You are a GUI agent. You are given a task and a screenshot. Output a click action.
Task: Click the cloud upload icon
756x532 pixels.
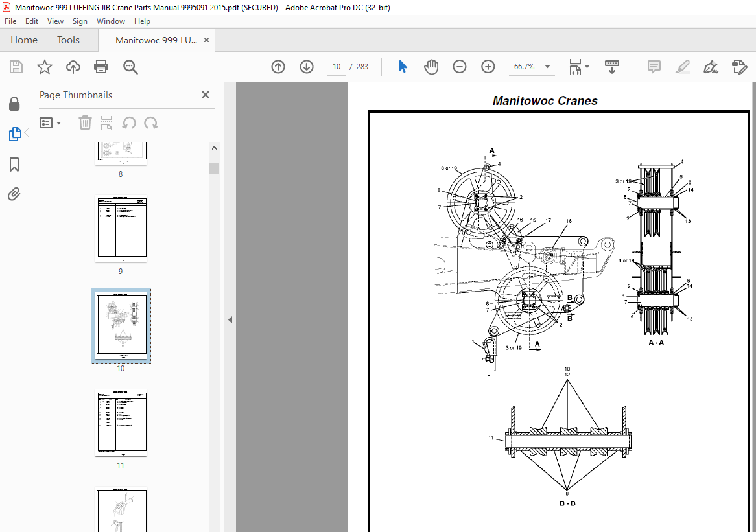click(73, 67)
